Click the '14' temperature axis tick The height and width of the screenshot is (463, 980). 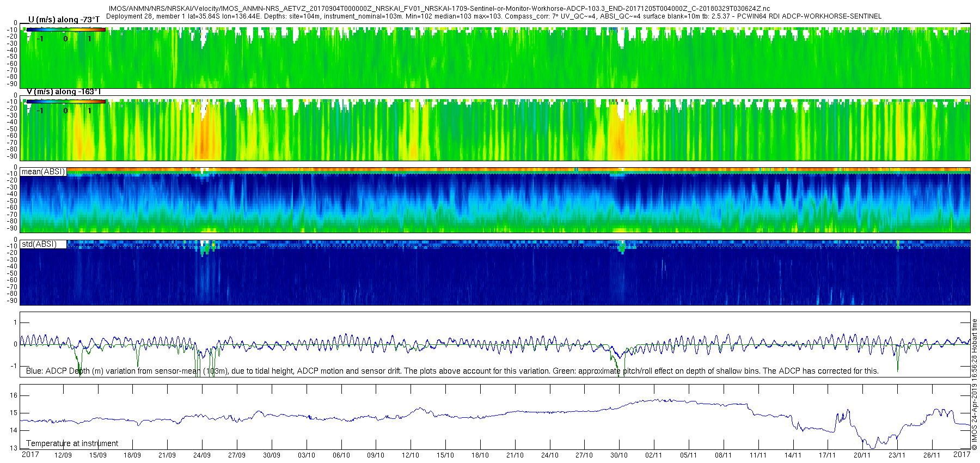[x=14, y=430]
